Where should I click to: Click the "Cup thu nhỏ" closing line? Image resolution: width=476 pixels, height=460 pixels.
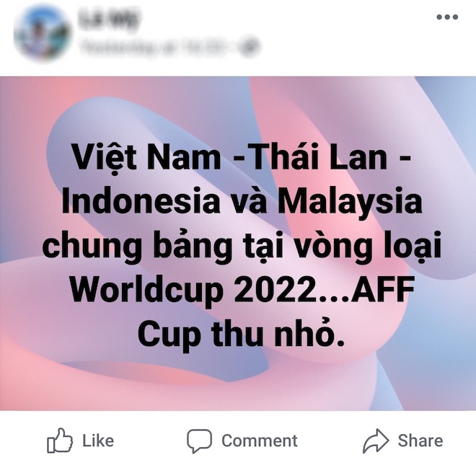[x=242, y=334]
